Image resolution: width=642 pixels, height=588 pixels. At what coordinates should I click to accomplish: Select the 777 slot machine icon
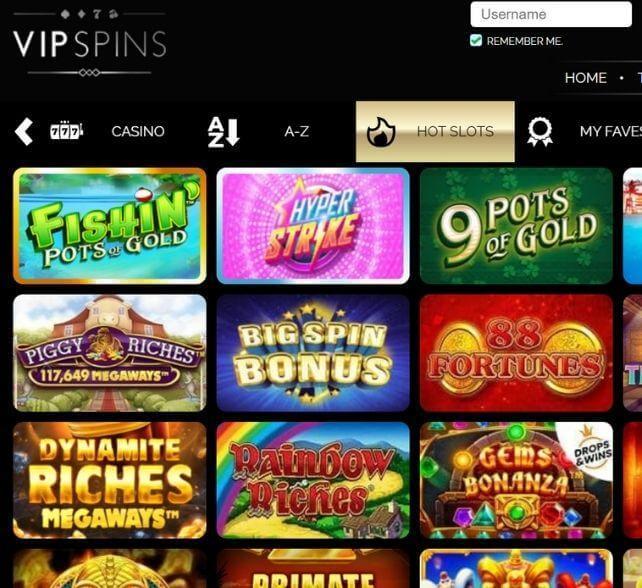[66, 131]
